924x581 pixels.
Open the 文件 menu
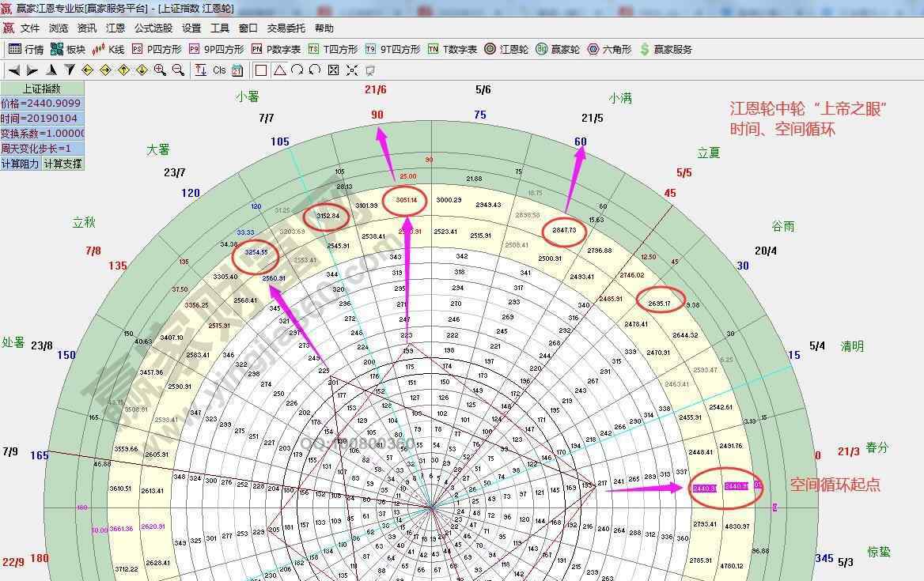[30, 28]
